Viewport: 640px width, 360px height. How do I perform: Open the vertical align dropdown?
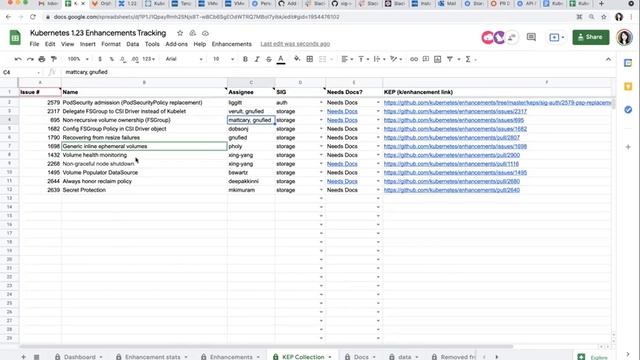point(363,59)
